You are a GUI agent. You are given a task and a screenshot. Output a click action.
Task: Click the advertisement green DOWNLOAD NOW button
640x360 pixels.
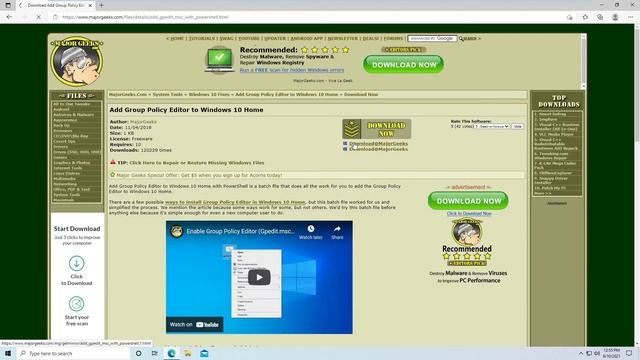point(468,201)
